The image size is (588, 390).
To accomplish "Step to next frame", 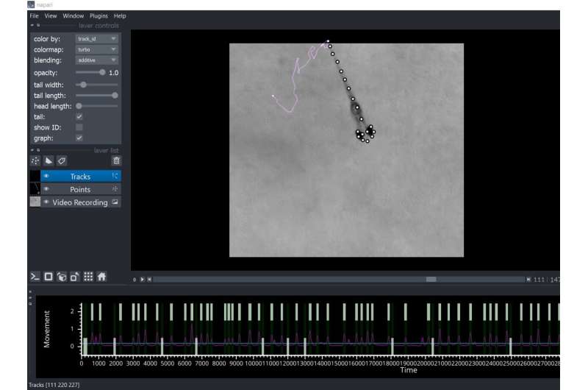I will pos(528,280).
